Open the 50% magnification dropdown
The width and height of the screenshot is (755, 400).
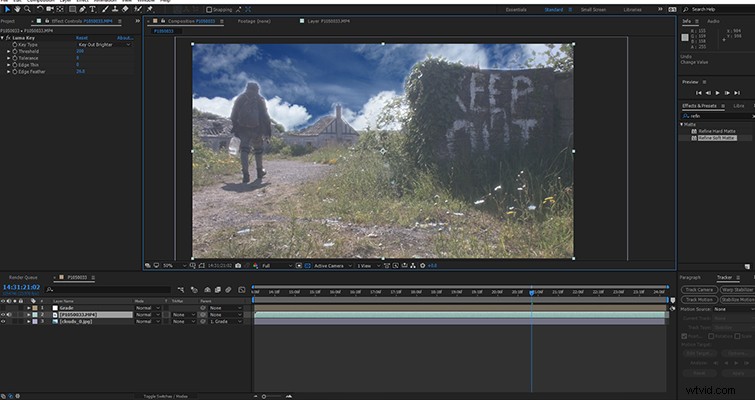pyautogui.click(x=174, y=265)
